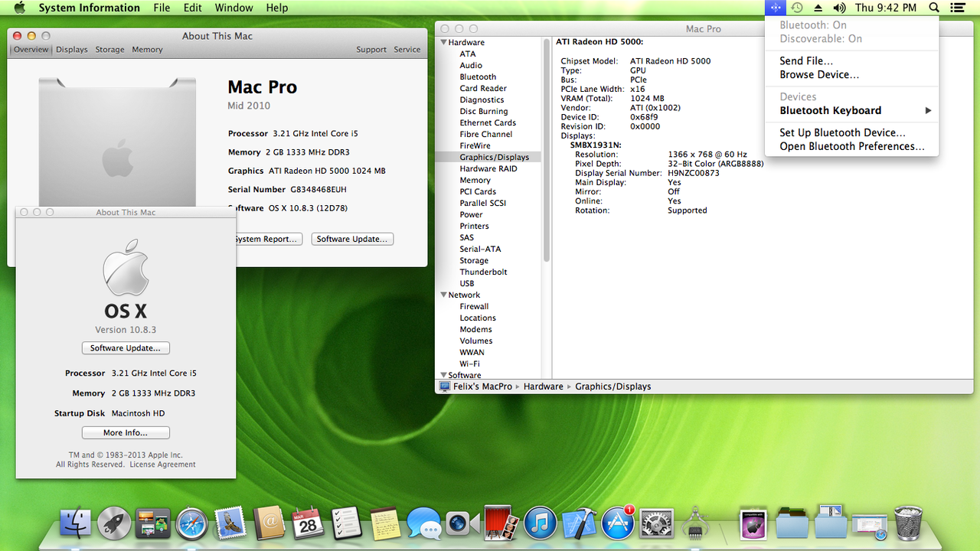
Task: Click Software Update… under Version 10.8.3
Action: (126, 348)
